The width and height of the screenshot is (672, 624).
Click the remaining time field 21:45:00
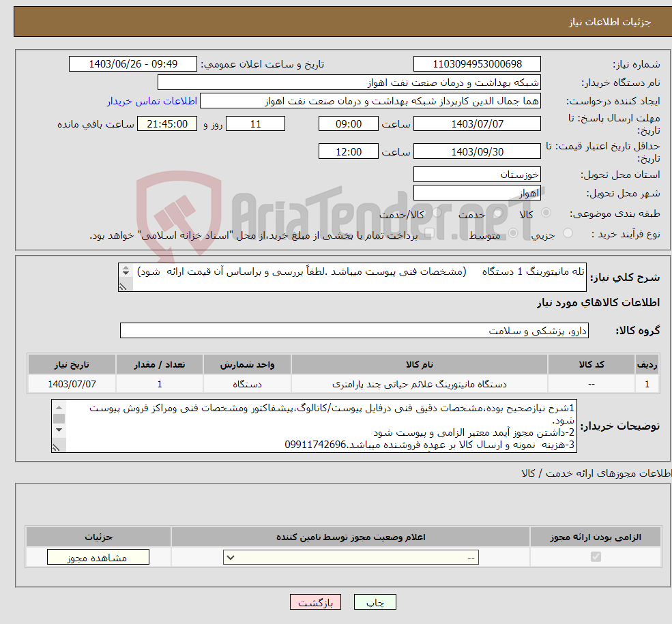tap(167, 123)
